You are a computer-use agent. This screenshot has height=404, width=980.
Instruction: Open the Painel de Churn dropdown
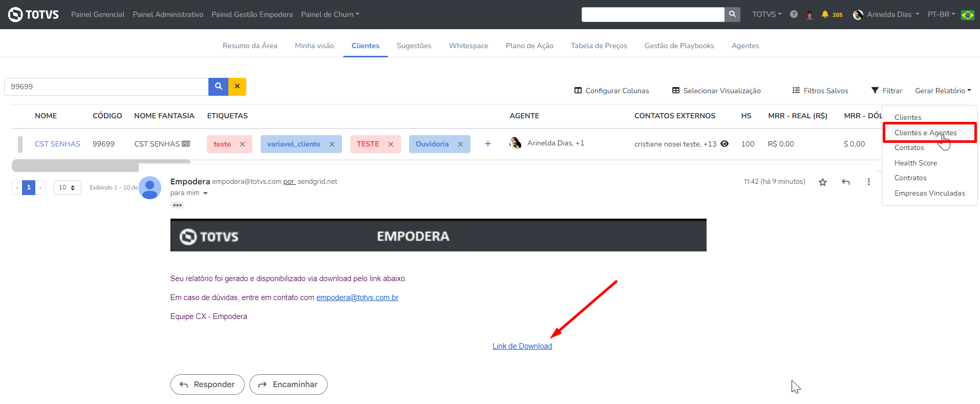click(330, 14)
